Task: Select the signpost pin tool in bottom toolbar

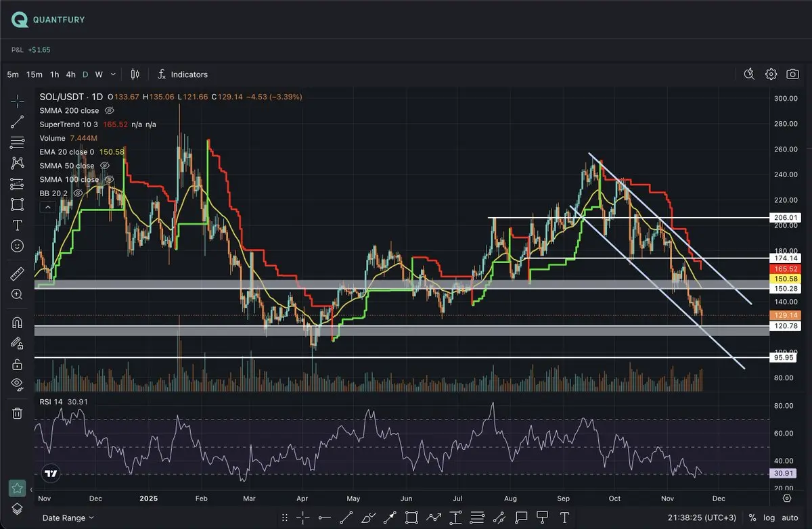Action: click(x=543, y=518)
